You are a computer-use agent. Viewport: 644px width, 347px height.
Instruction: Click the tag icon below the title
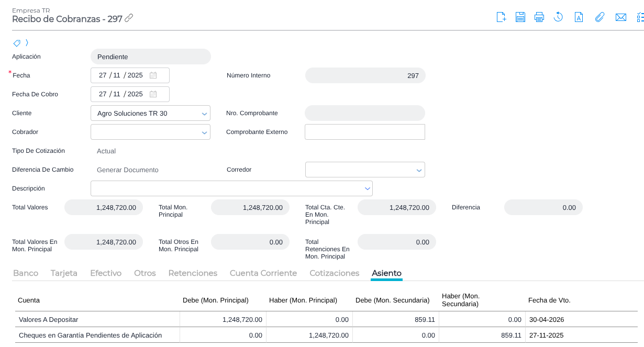point(17,43)
